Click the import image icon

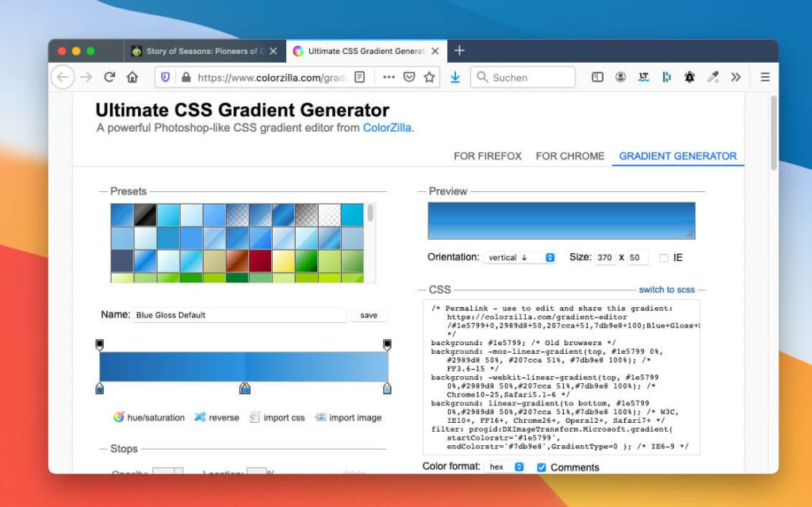[x=321, y=417]
